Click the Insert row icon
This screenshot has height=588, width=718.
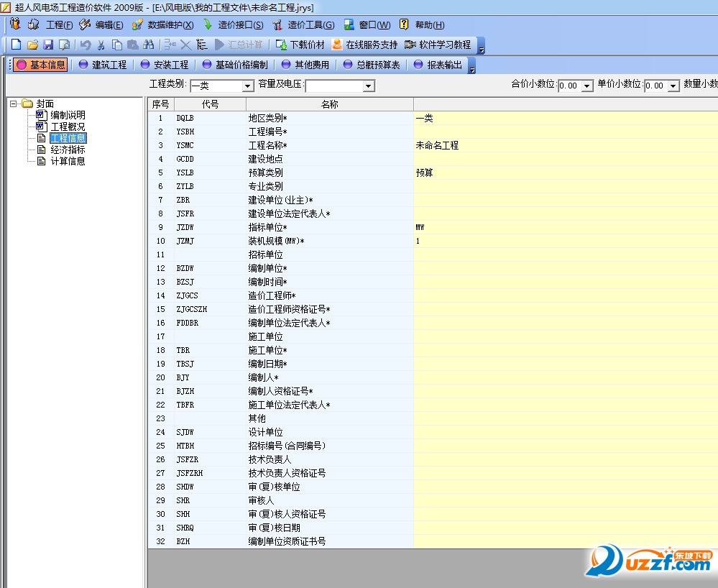pyautogui.click(x=170, y=45)
